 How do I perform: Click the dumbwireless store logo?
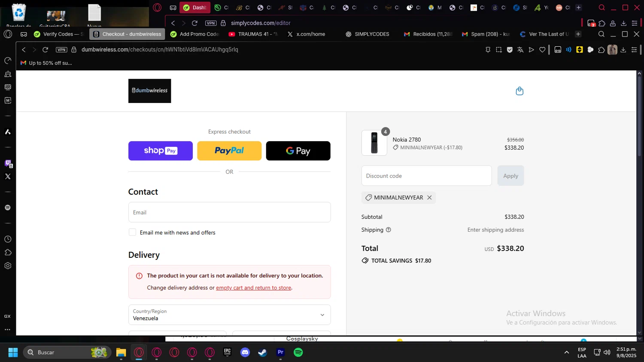pyautogui.click(x=149, y=91)
